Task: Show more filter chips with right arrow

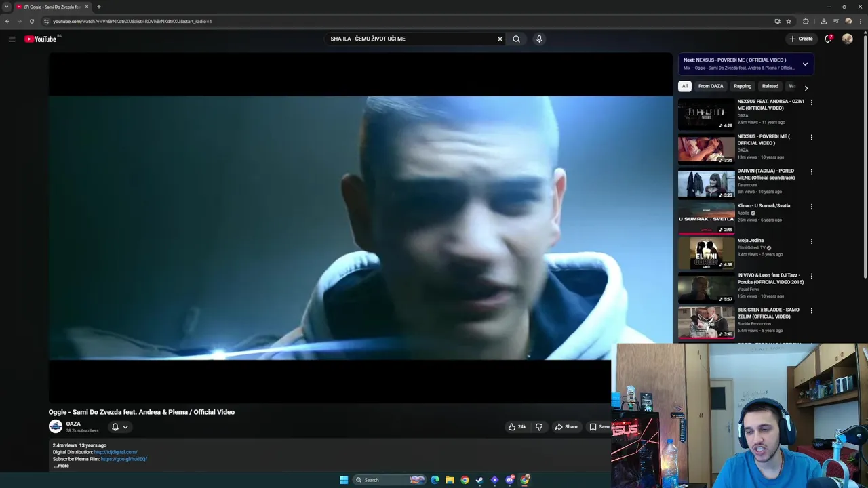Action: click(x=806, y=87)
